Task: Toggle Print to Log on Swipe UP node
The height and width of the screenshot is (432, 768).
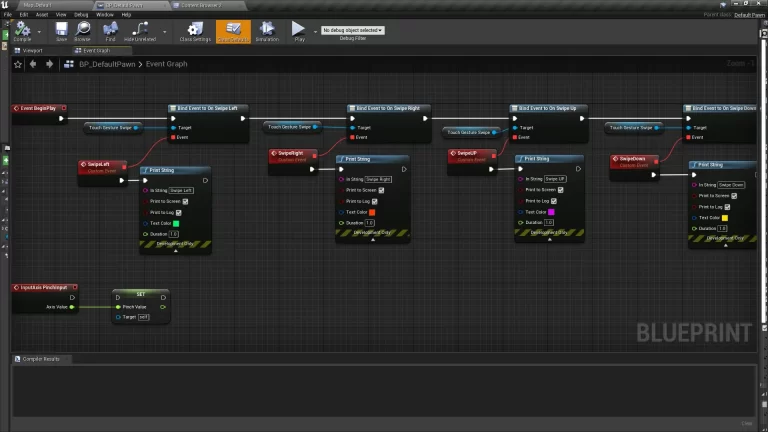Action: tap(554, 201)
